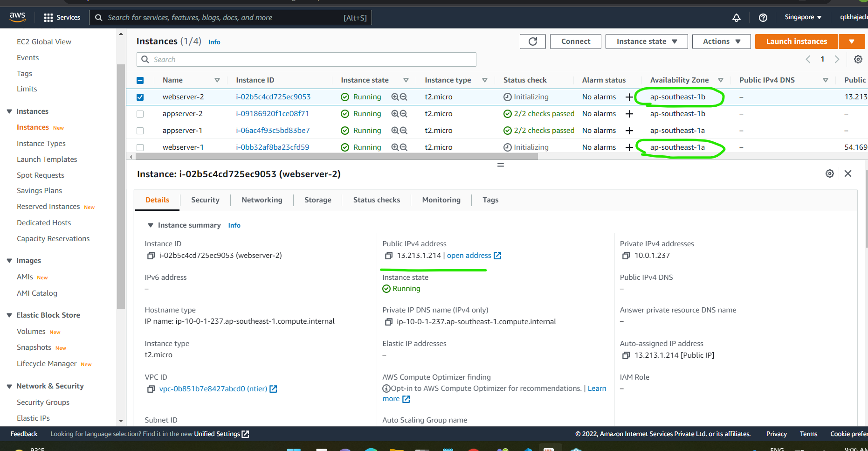Add alarm for appserver-1 plus icon
Viewport: 868px width, 451px height.
tap(629, 131)
